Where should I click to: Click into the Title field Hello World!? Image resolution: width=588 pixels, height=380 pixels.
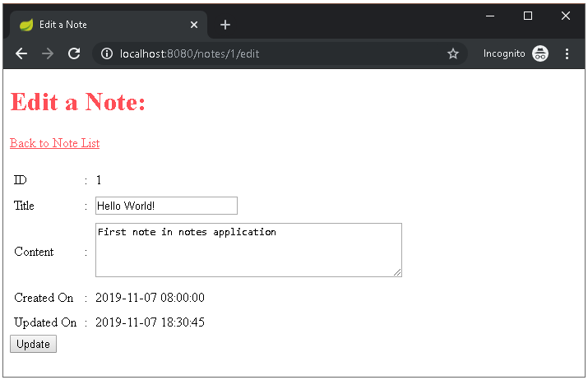tap(166, 206)
